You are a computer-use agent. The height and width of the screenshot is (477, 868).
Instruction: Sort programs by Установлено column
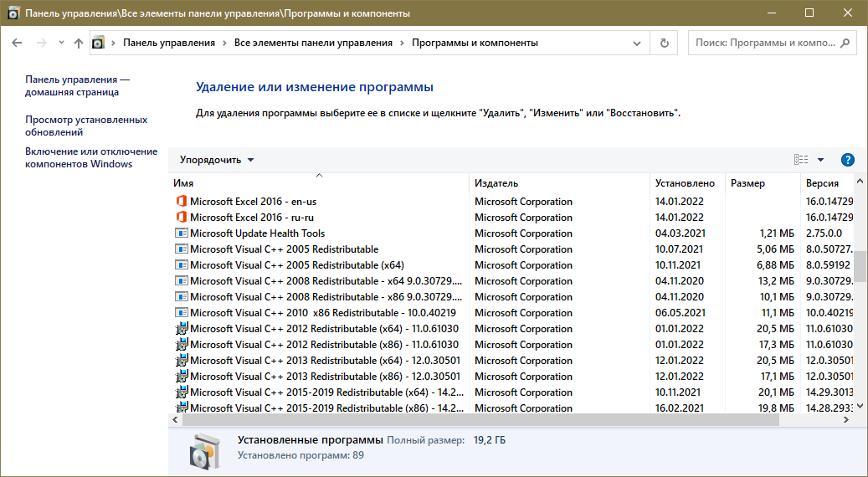686,183
